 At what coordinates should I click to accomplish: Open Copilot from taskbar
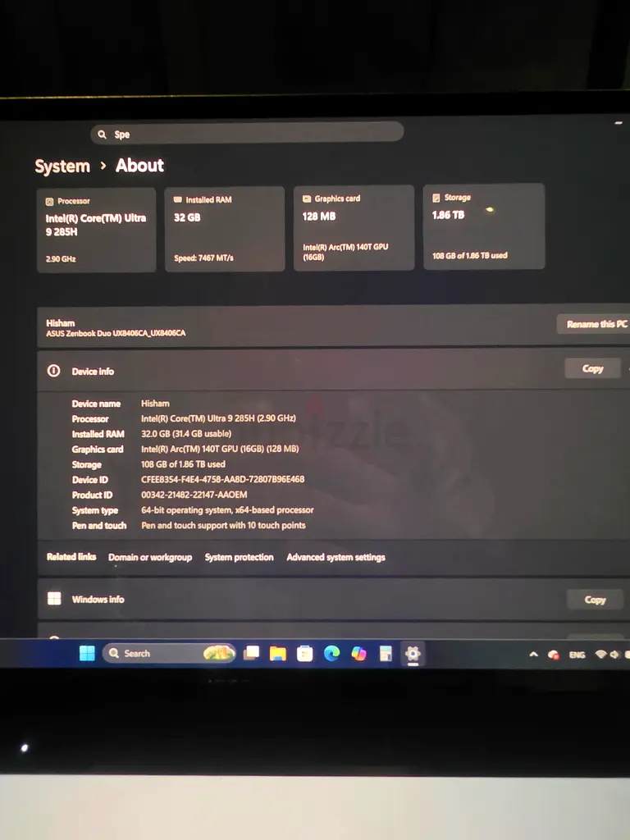pyautogui.click(x=358, y=654)
